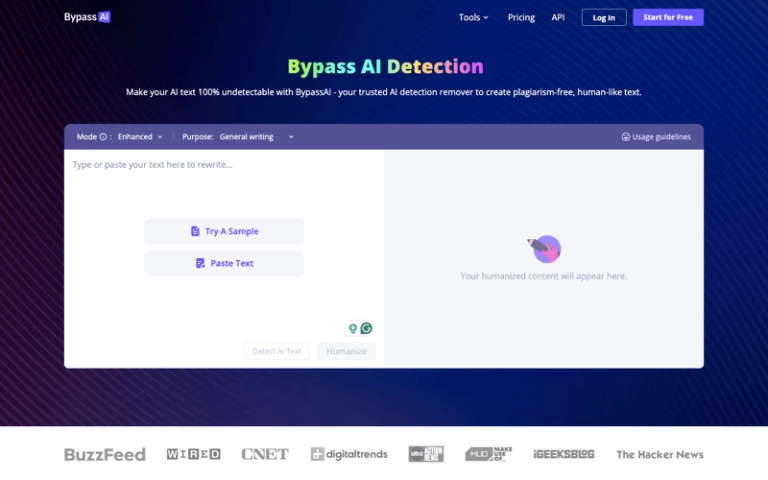Screen dimensions: 768x480
Task: Click the BuzzFeed logo
Action: [105, 454]
